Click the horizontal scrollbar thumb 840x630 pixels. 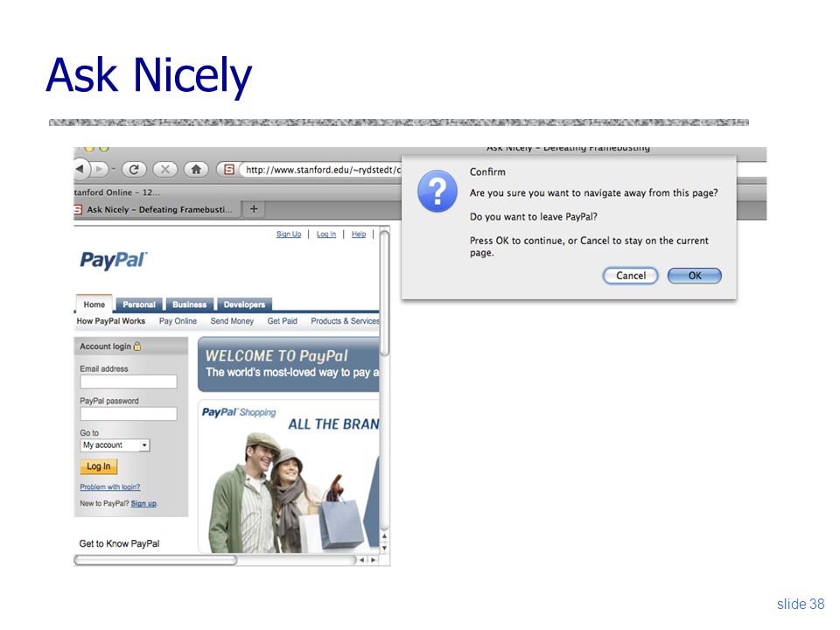tap(156, 560)
